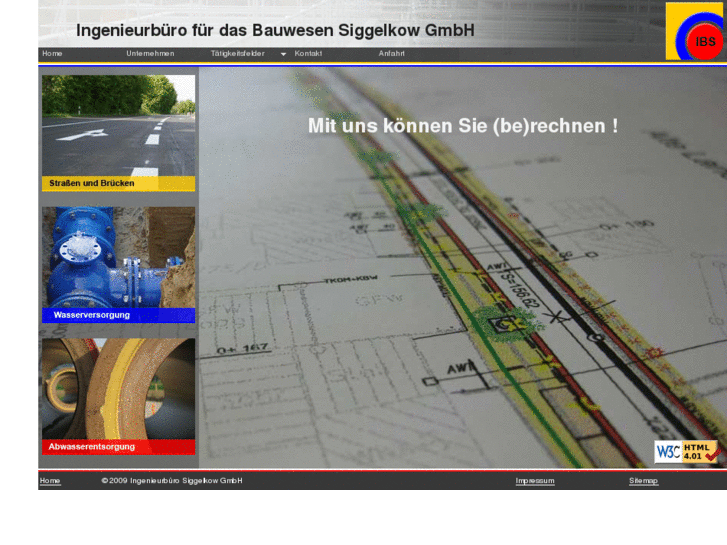
Task: Open the Abwasserentsorgung link
Action: pyautogui.click(x=92, y=447)
